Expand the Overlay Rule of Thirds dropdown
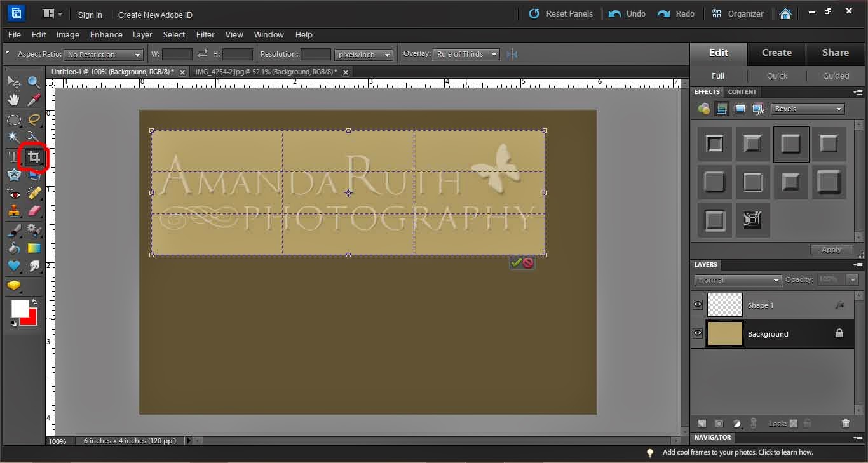Image resolution: width=868 pixels, height=463 pixels. pos(467,54)
